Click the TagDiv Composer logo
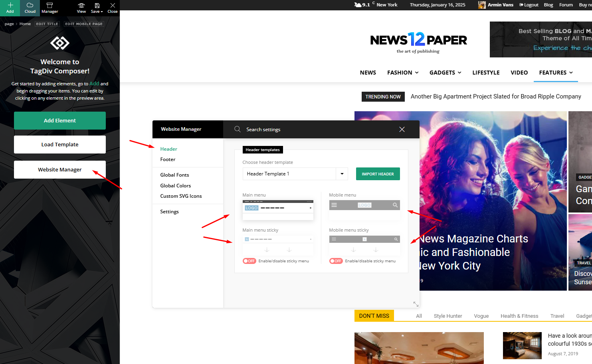This screenshot has width=592, height=364. pyautogui.click(x=60, y=43)
